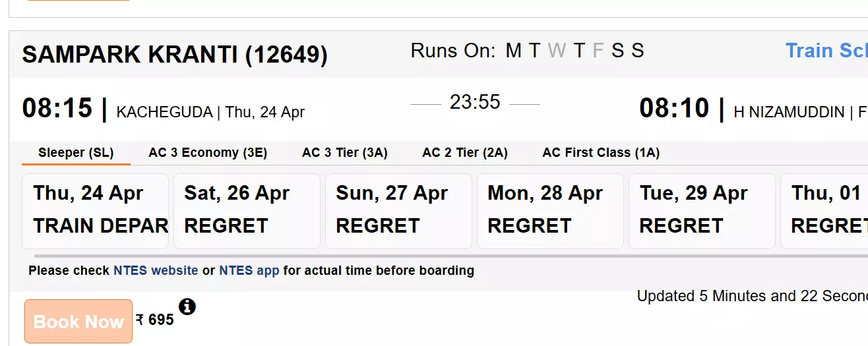
Task: Select the Thu, 24 Apr date card
Action: [x=96, y=211]
